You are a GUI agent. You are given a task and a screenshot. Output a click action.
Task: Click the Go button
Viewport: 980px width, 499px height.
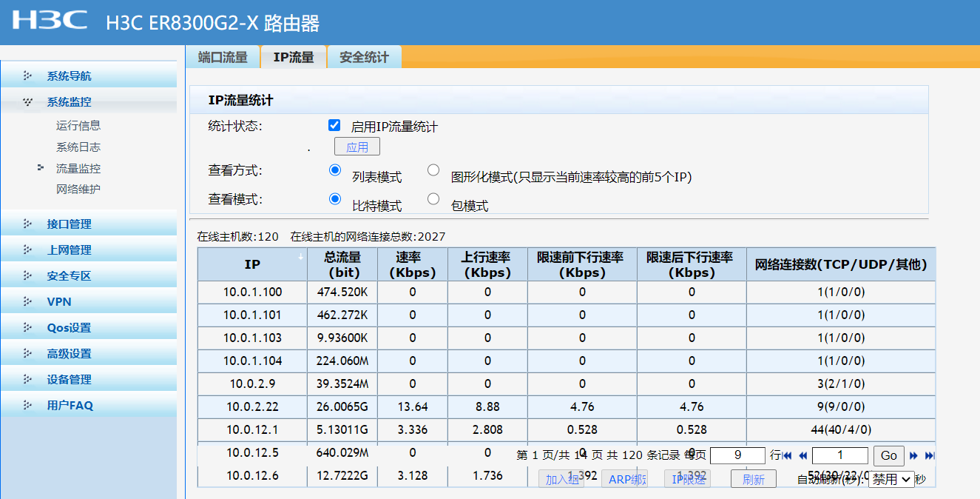(889, 455)
